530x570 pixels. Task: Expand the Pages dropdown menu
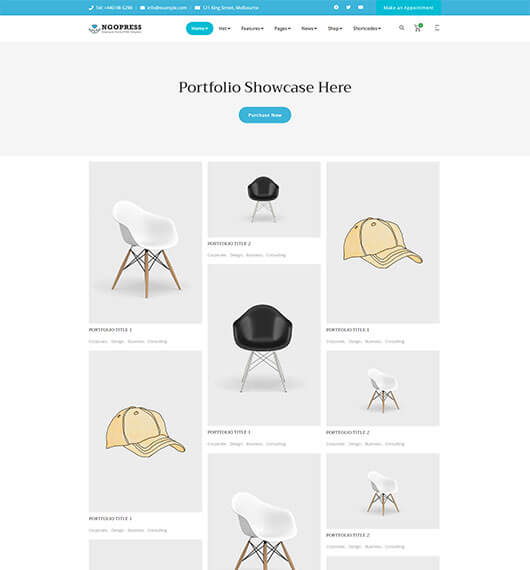[x=282, y=28]
